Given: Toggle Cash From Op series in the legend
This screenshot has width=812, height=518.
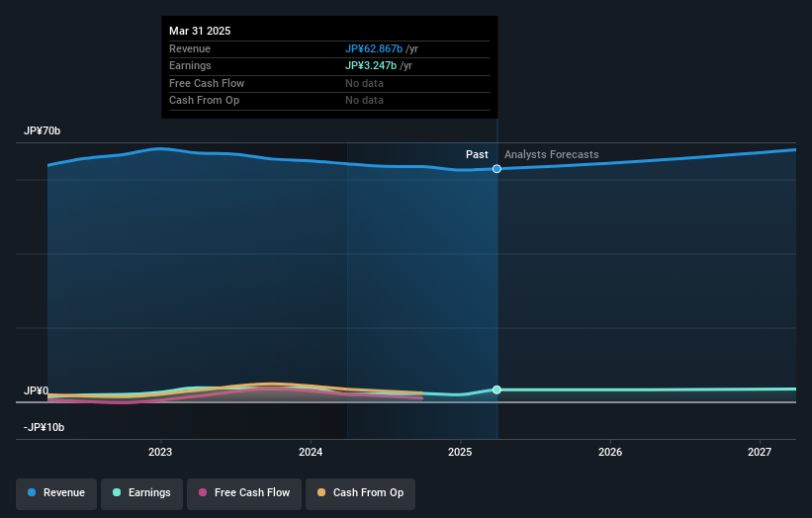Looking at the screenshot, I should point(360,493).
